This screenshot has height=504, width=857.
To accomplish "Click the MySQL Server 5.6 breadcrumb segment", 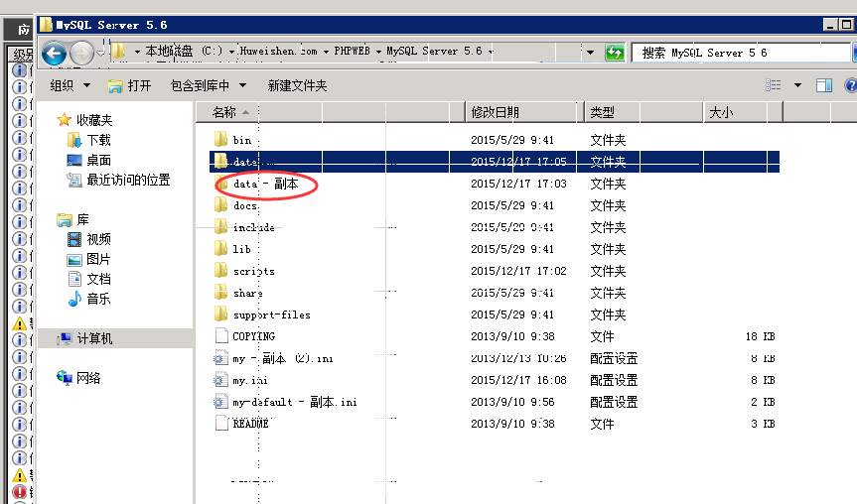I will (x=435, y=51).
